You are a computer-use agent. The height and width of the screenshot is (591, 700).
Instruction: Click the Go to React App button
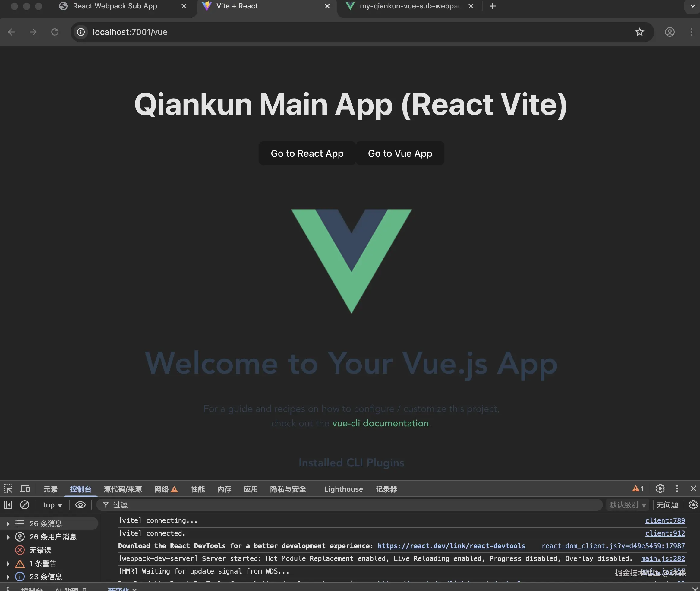click(x=307, y=153)
